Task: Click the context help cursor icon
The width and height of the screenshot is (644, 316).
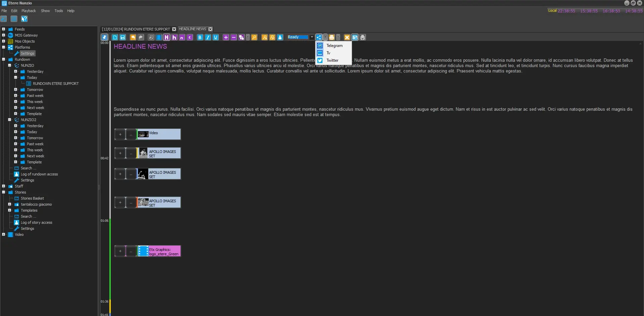Action: tap(24, 19)
